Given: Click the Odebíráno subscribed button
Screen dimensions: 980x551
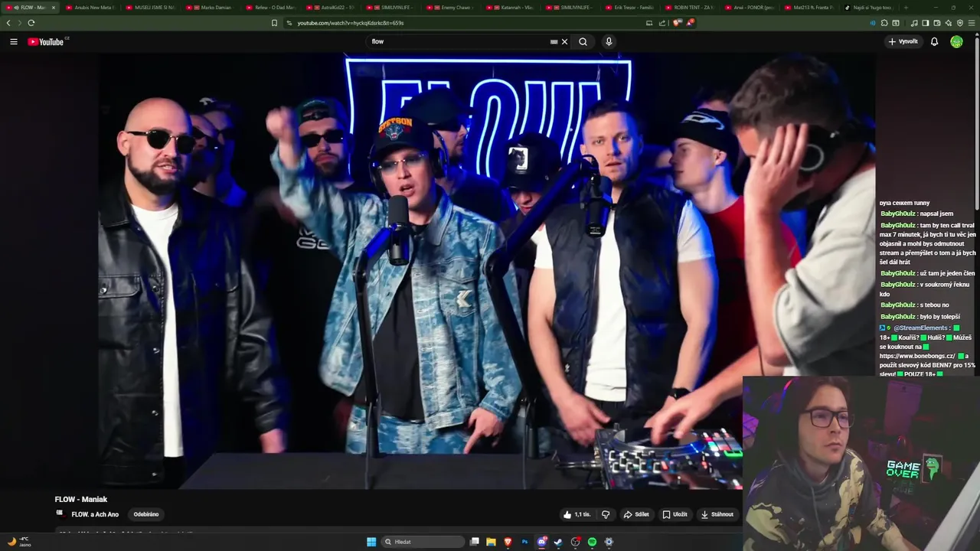Looking at the screenshot, I should coord(146,514).
